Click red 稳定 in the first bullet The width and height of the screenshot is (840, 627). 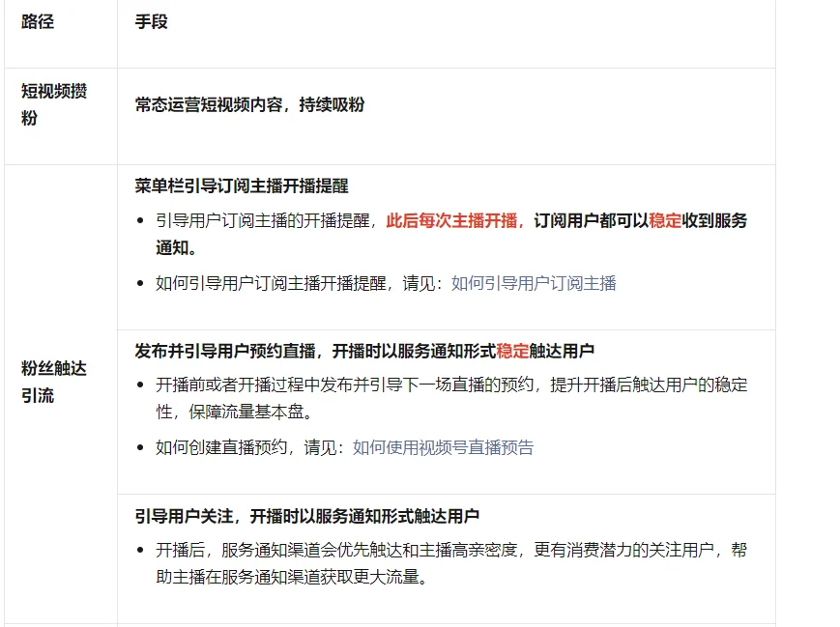pos(665,220)
